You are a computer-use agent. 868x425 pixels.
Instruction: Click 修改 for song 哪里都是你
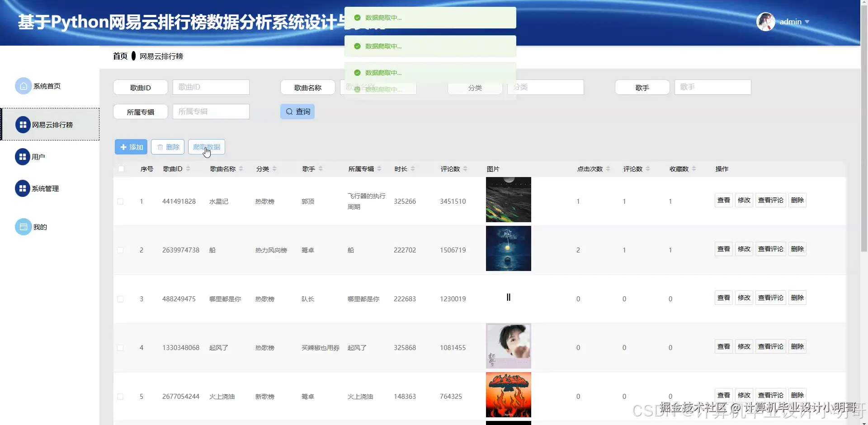pos(744,298)
